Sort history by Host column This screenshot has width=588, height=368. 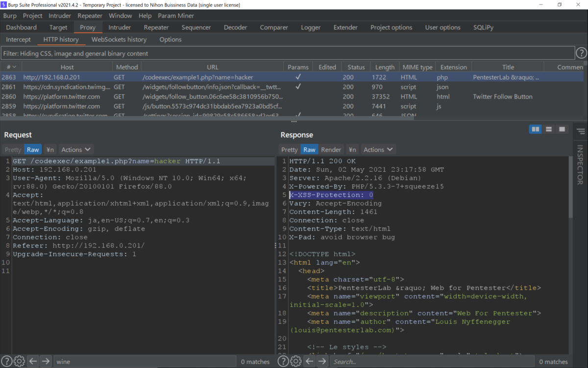click(x=67, y=67)
